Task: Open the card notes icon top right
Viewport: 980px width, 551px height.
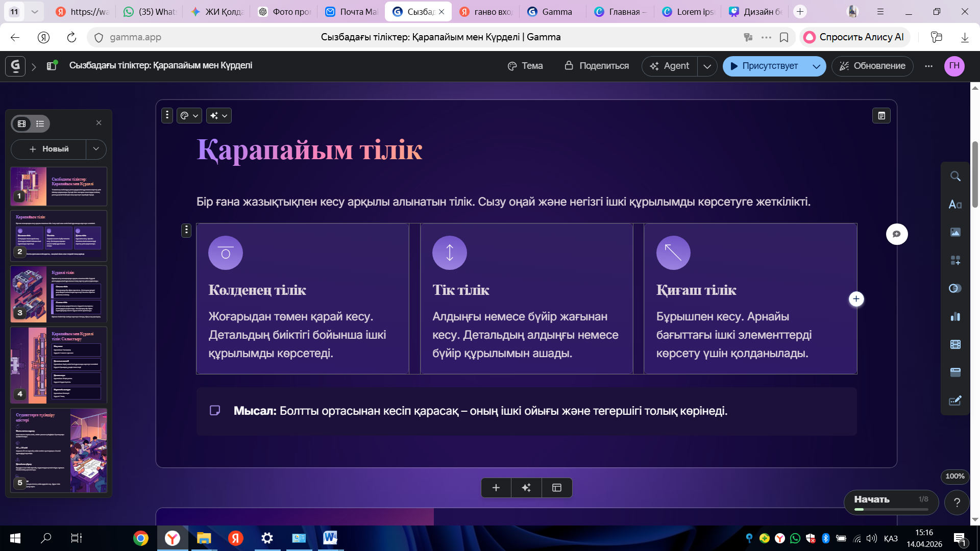Action: [881, 116]
